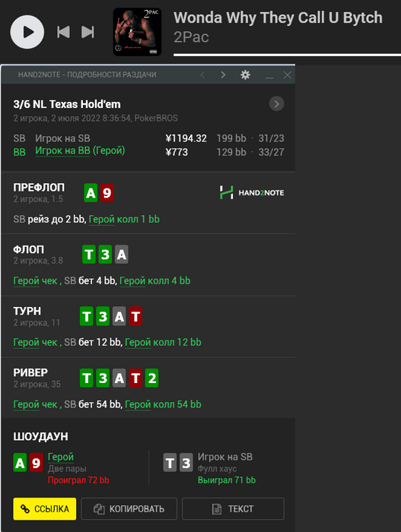Click 'Проиграл 72 bb' result text

coord(78,480)
